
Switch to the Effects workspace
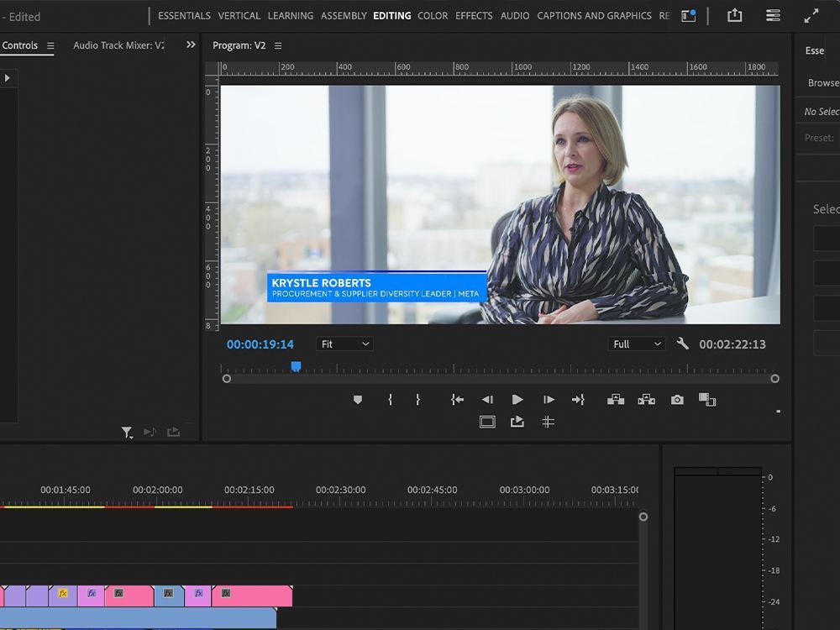474,15
